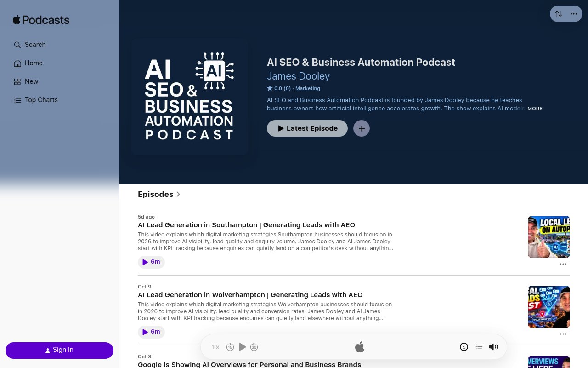
Task: Open the volume control in the player
Action: click(493, 347)
